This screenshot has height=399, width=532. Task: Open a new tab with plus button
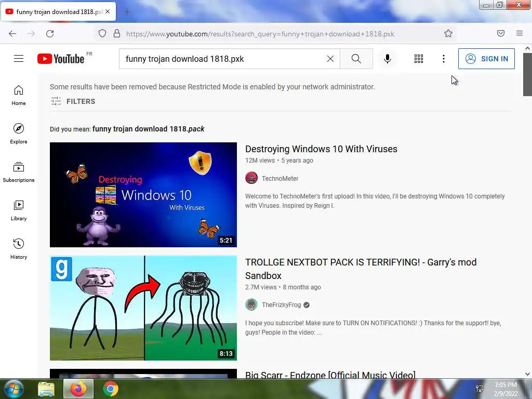point(128,12)
